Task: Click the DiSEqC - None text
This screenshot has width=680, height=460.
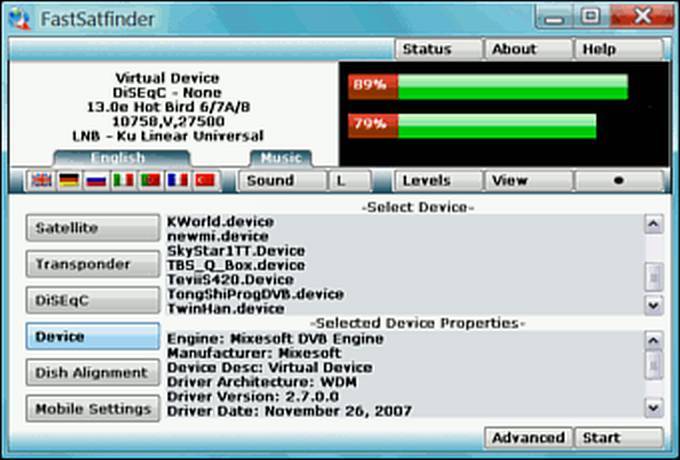Action: 168,92
